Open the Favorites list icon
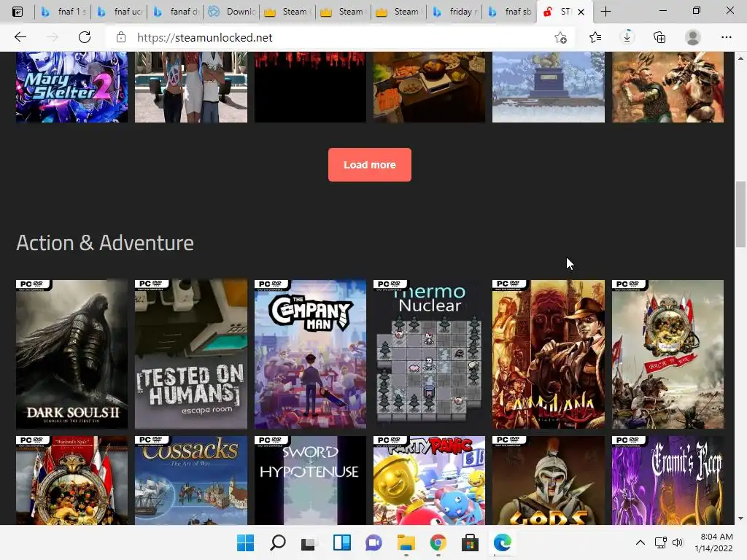Screen dimensions: 747x560 (x=595, y=37)
